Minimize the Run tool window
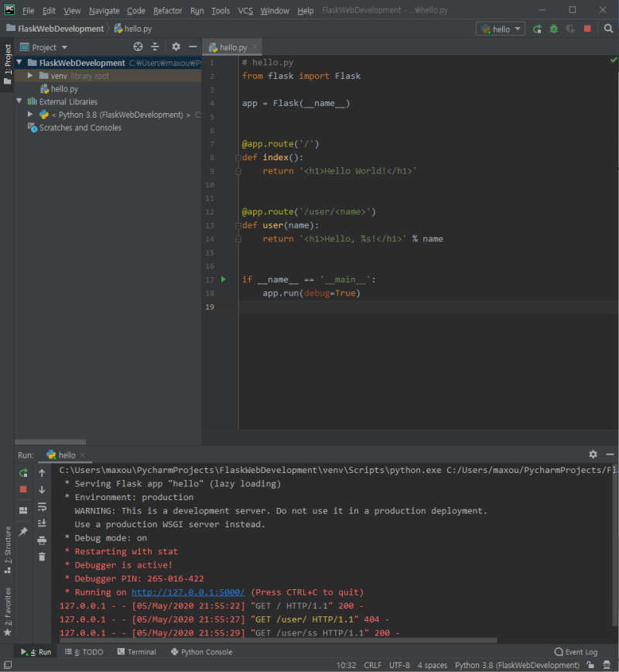The image size is (619, 672). 610,454
